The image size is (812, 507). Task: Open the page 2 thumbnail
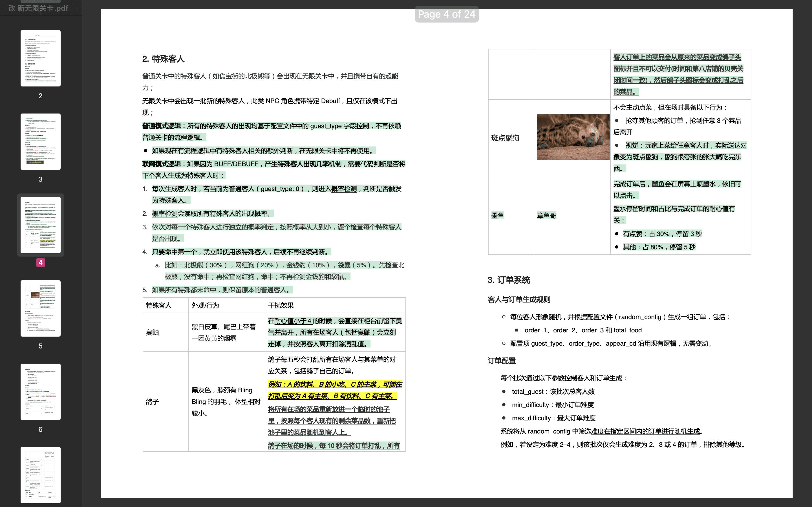(41, 58)
